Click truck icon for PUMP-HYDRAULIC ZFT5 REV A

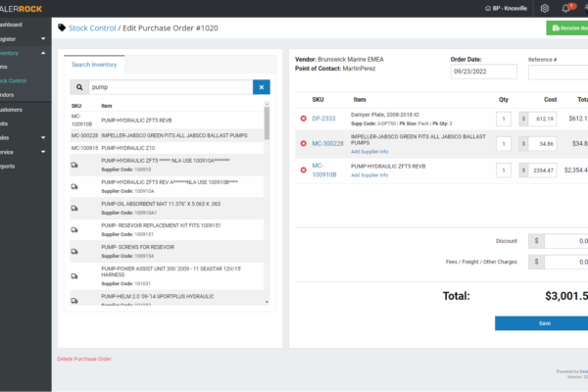point(74,186)
